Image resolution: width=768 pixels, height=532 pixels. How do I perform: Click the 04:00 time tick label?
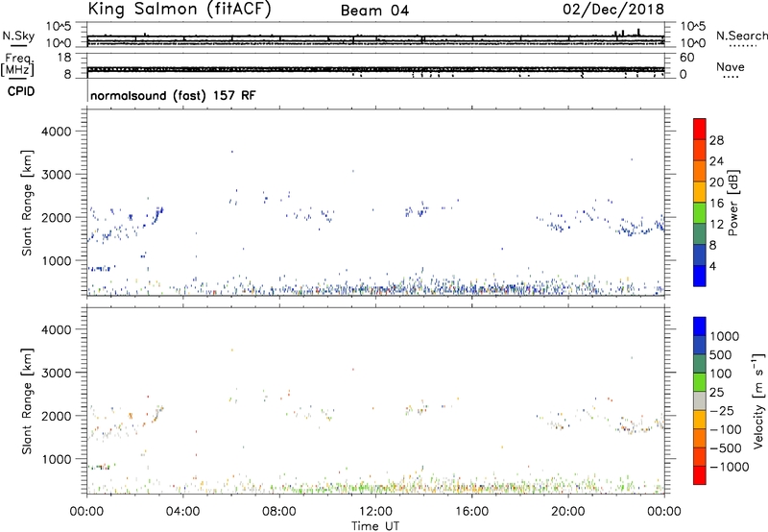click(182, 512)
